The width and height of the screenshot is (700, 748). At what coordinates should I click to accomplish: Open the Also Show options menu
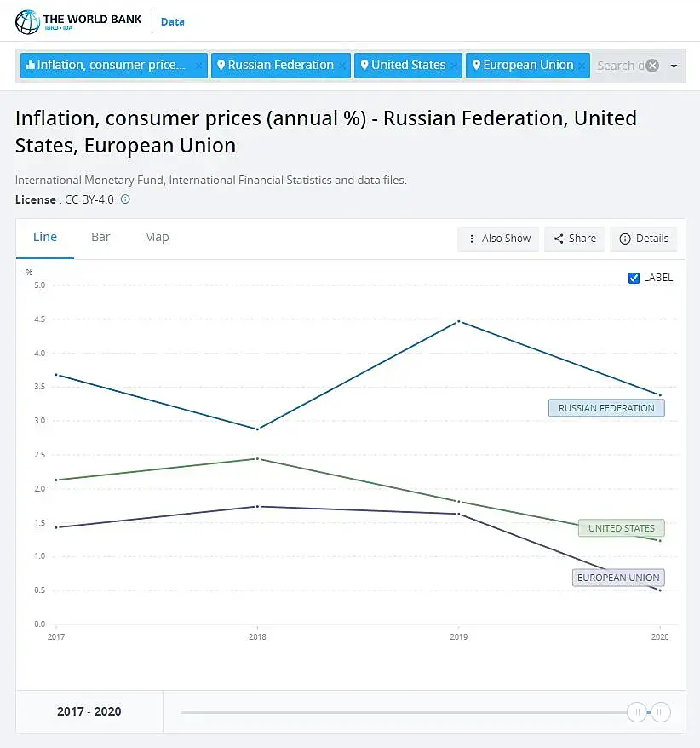coord(499,239)
